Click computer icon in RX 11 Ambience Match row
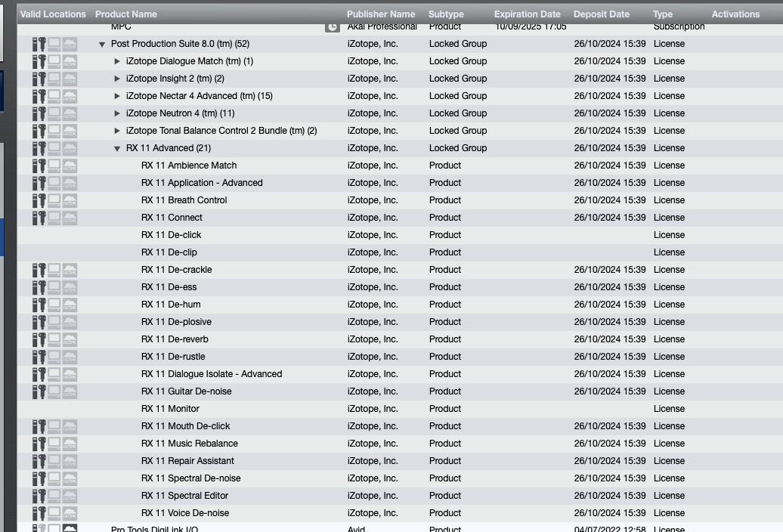 tap(54, 165)
